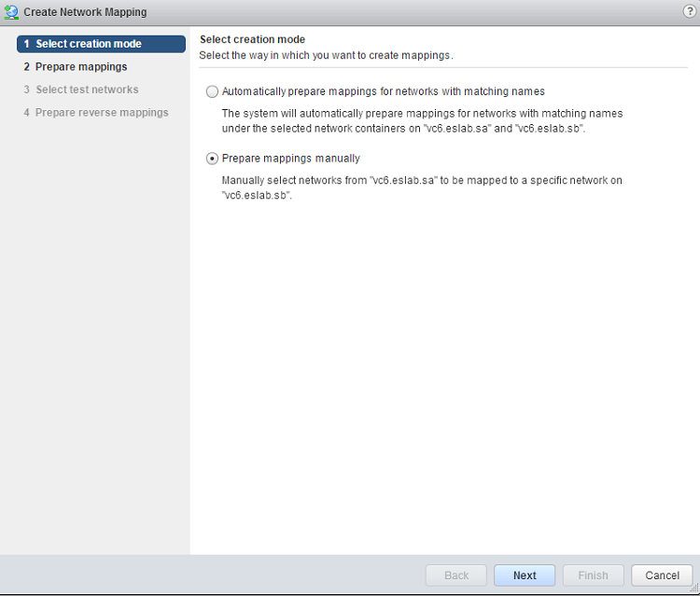Viewport: 700px width, 596px height.
Task: Click the description under the manual option
Action: [422, 187]
